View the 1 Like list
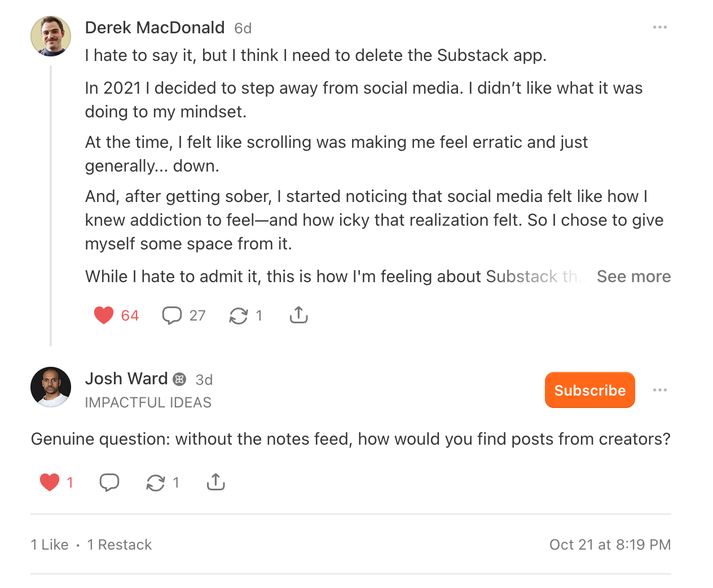Viewport: 713px width, 588px height. pos(50,545)
